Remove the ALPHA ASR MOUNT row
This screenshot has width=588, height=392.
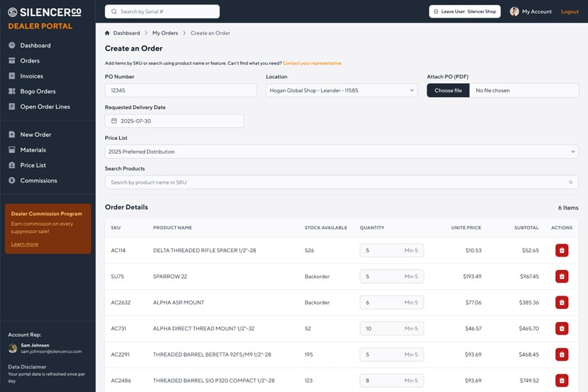click(562, 302)
